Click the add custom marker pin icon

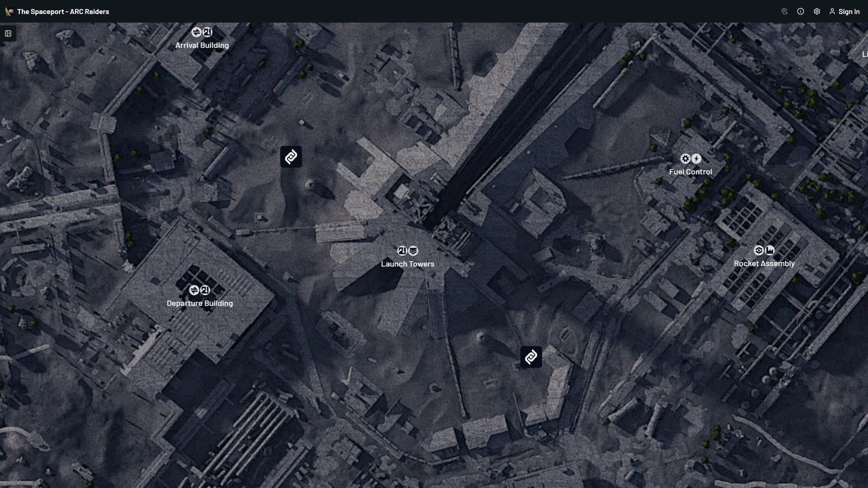click(x=784, y=12)
